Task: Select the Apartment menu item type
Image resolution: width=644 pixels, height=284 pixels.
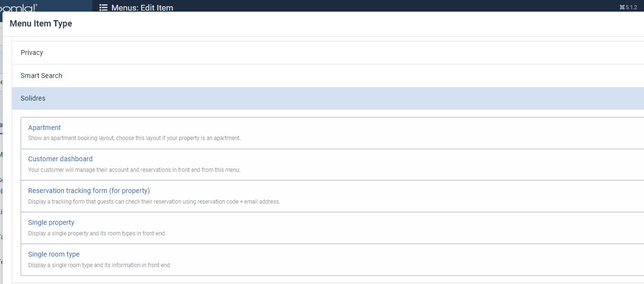Action: [45, 128]
